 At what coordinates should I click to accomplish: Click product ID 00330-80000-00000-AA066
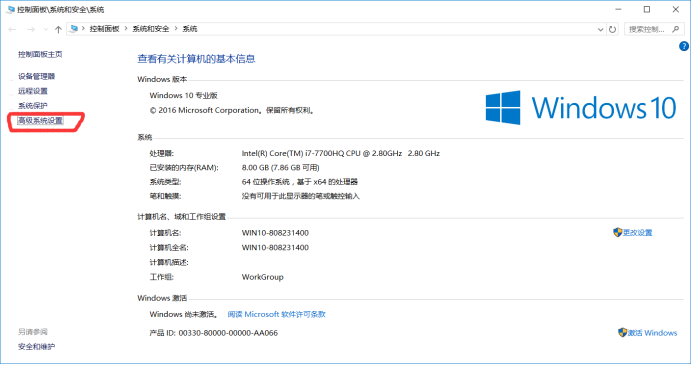228,333
